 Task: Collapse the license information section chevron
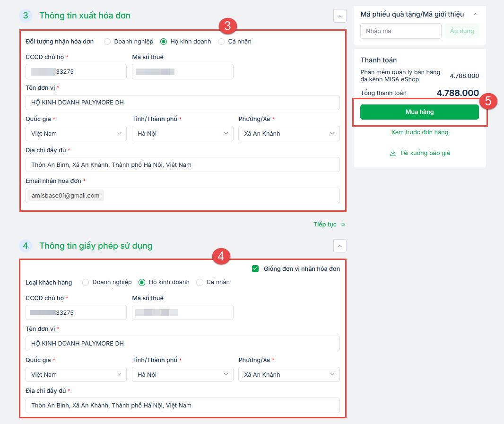pos(339,246)
